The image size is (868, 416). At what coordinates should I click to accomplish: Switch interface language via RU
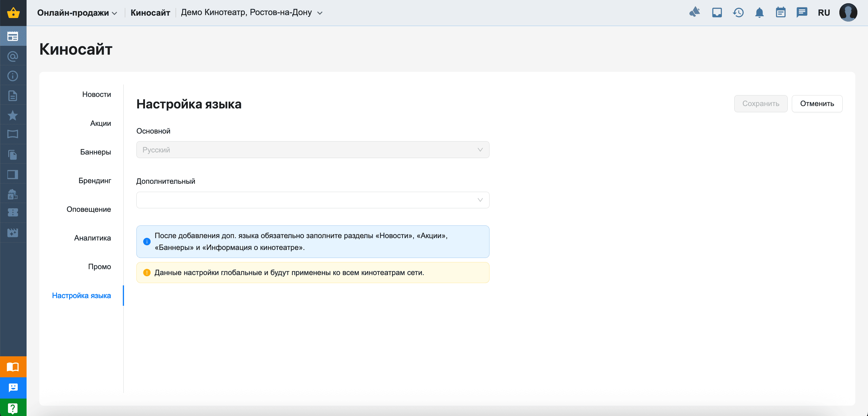pyautogui.click(x=823, y=13)
